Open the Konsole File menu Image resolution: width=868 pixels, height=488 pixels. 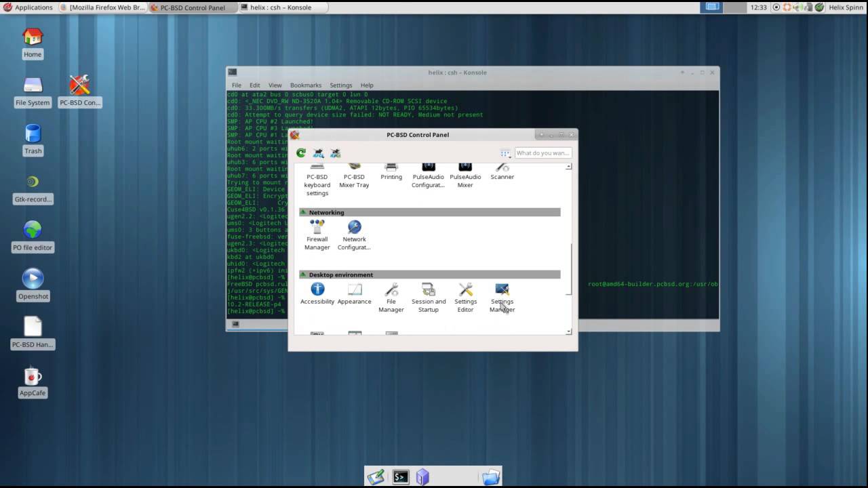click(x=237, y=85)
